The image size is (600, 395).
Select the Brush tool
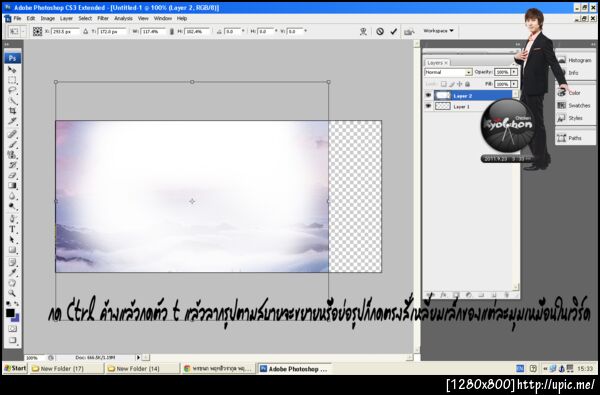pyautogui.click(x=12, y=144)
